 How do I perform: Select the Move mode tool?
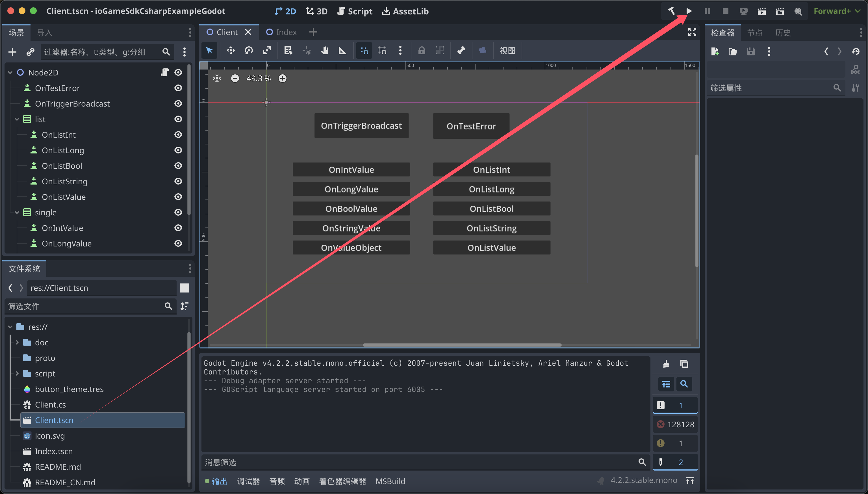point(231,51)
